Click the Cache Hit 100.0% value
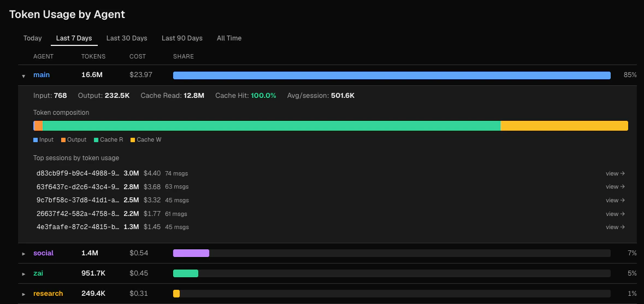The height and width of the screenshot is (304, 644). 263,96
